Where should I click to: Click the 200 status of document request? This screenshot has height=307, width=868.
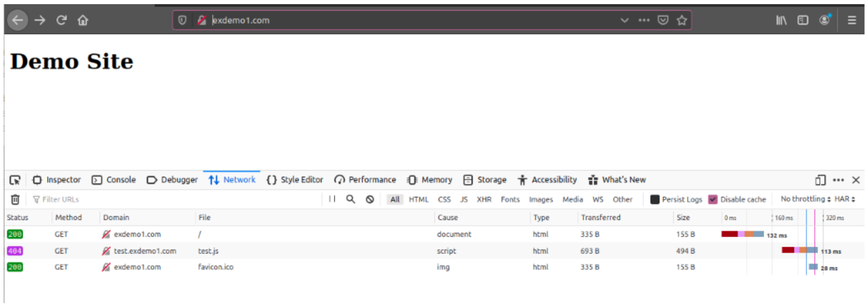[15, 234]
